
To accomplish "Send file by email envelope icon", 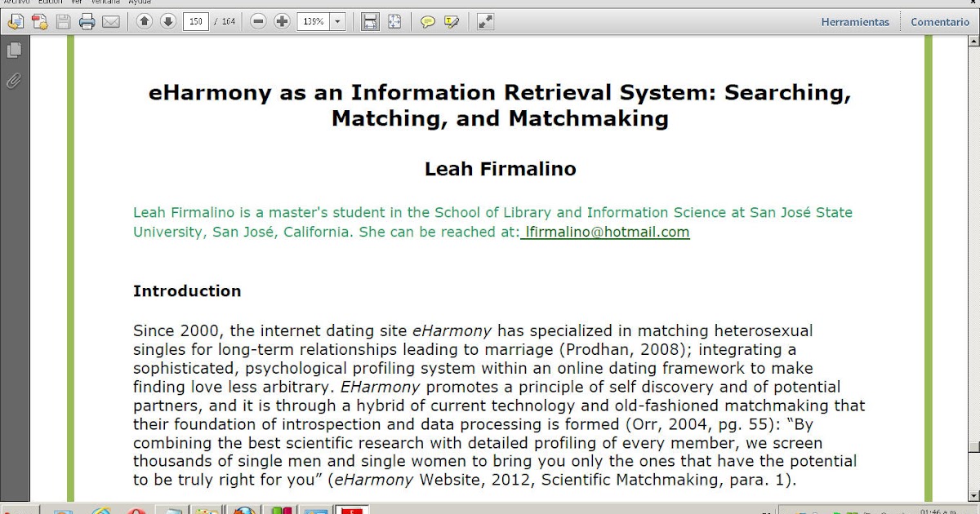I will (x=110, y=22).
